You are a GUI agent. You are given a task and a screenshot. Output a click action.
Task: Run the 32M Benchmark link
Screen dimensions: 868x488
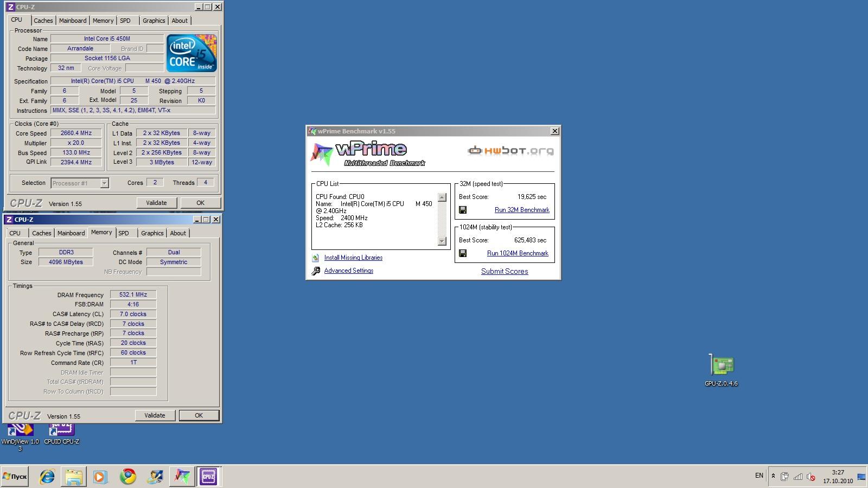point(522,210)
